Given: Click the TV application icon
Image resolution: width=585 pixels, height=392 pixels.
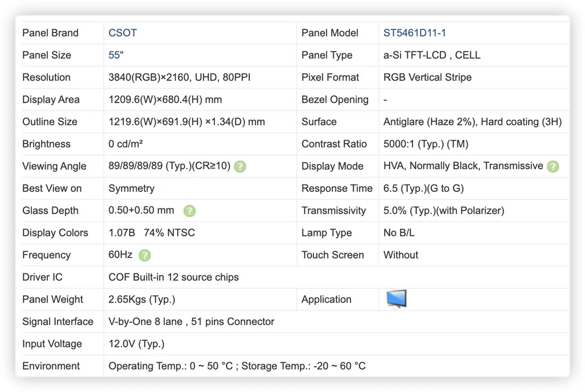Looking at the screenshot, I should [x=396, y=299].
